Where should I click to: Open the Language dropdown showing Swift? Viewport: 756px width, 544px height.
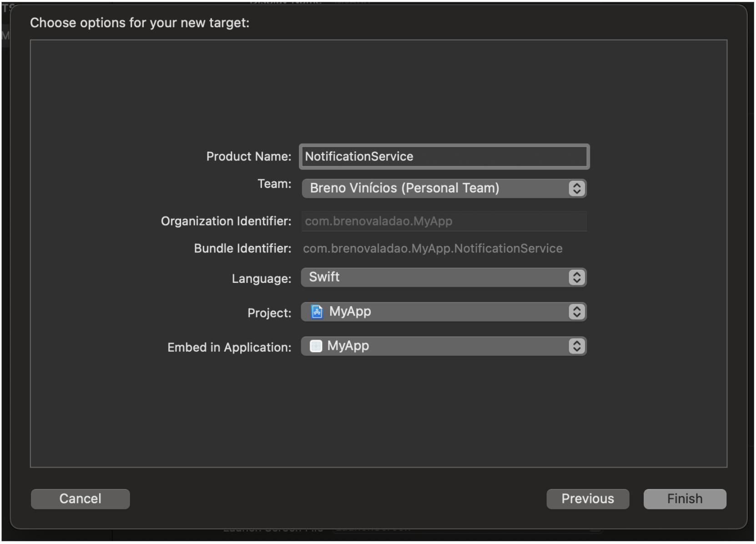tap(444, 277)
